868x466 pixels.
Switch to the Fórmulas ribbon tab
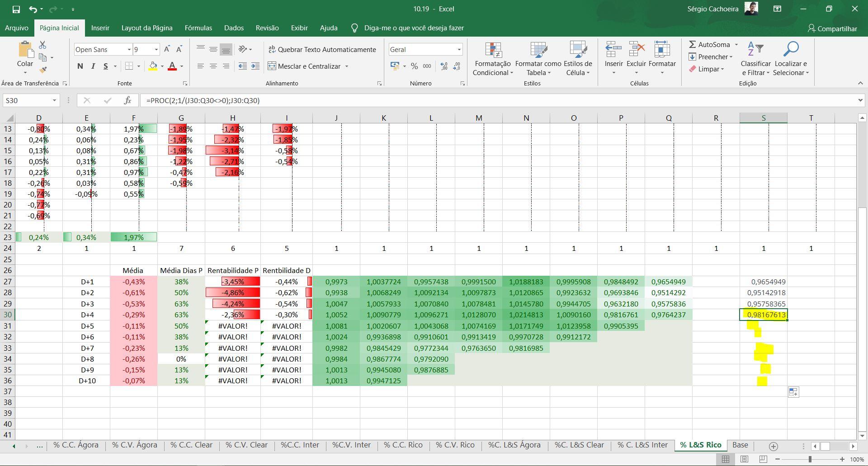tap(198, 28)
